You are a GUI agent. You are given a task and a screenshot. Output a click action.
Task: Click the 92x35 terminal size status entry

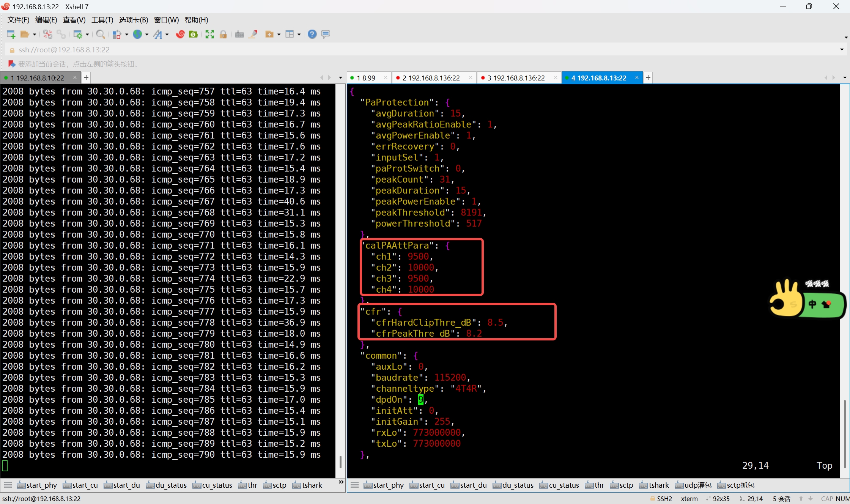tap(718, 499)
